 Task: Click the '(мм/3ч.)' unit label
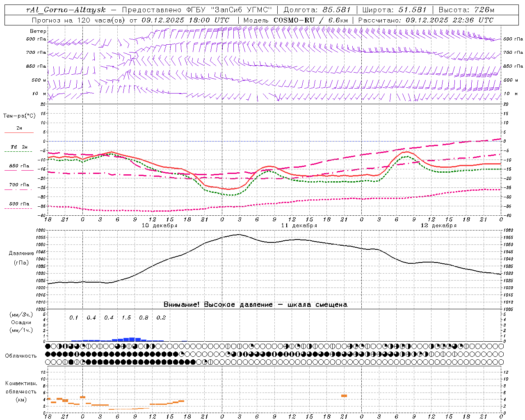tap(21, 315)
